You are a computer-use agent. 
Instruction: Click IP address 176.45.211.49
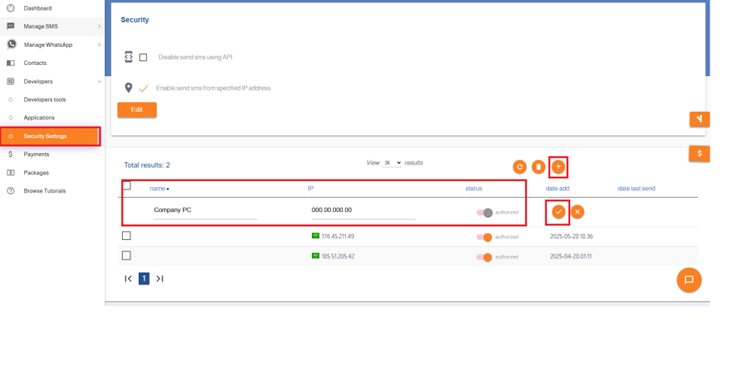tap(337, 236)
